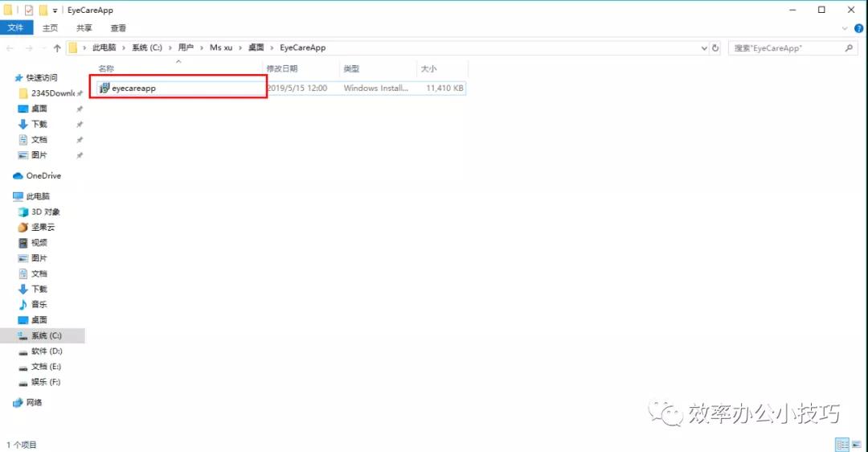This screenshot has width=868, height=452.
Task: Open 3D 对象 under 此电脑
Action: tap(45, 212)
